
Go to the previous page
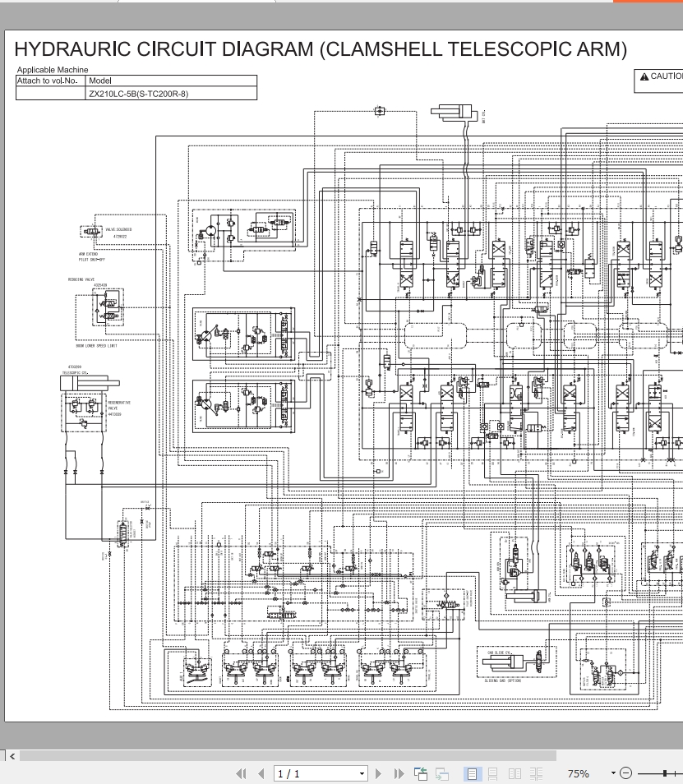pyautogui.click(x=261, y=774)
